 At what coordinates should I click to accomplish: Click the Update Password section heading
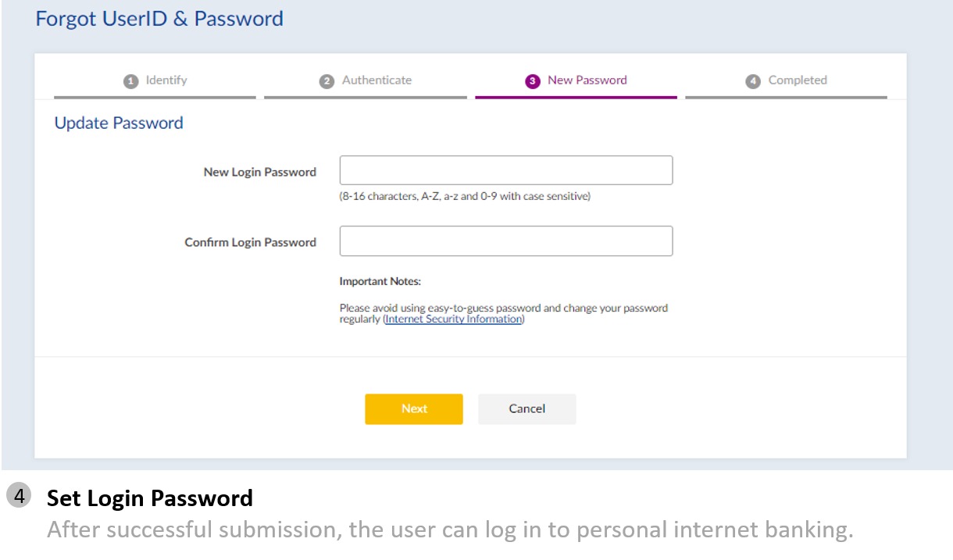(x=119, y=123)
